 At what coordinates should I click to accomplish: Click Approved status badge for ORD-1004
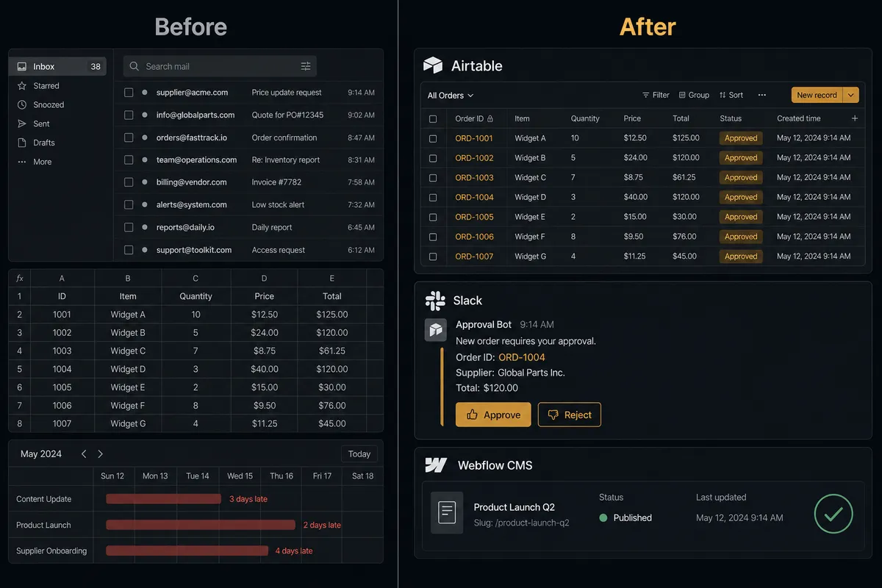[x=741, y=197]
